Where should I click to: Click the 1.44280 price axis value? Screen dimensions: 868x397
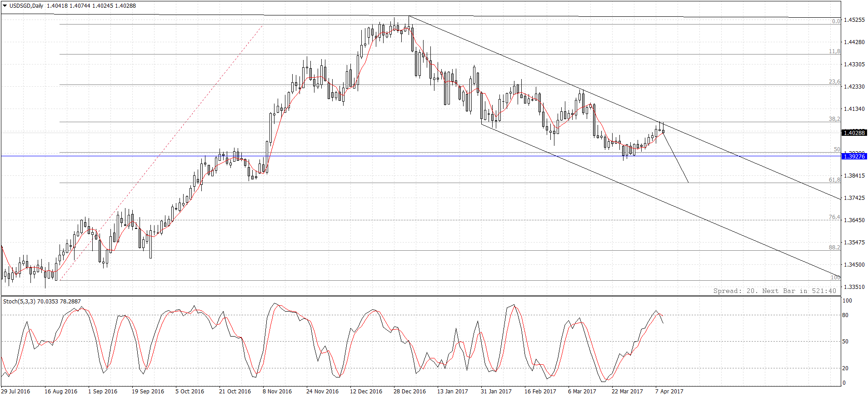click(854, 42)
